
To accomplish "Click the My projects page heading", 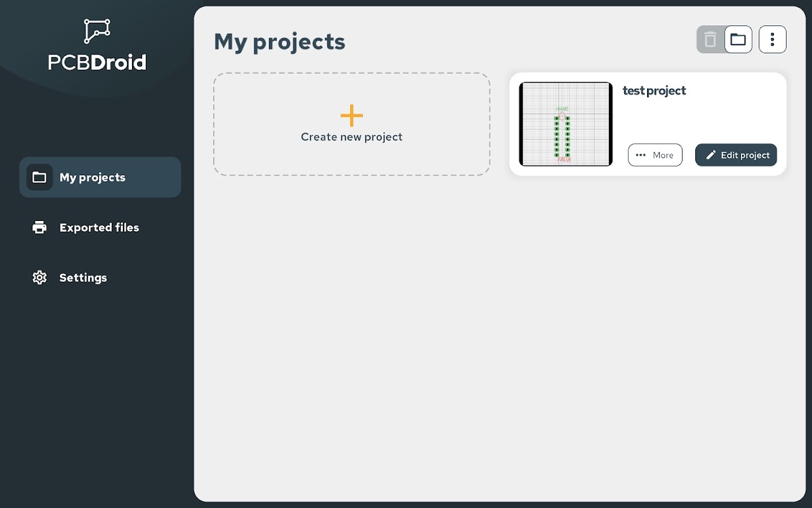I will 279,42.
